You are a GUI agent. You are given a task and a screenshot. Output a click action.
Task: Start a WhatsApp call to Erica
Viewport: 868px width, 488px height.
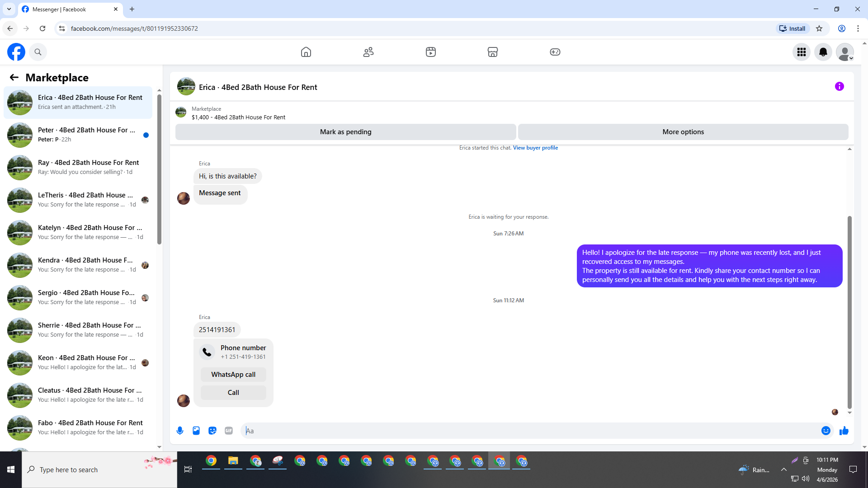233,375
